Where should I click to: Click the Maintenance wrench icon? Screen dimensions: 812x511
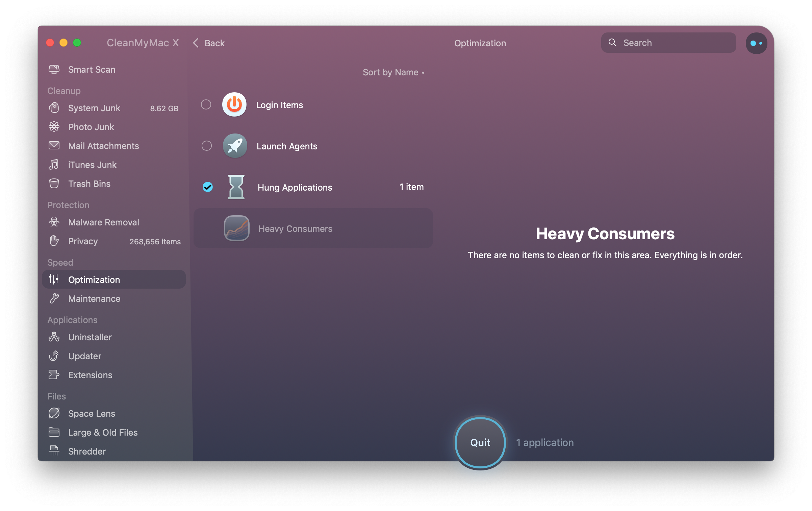tap(54, 298)
